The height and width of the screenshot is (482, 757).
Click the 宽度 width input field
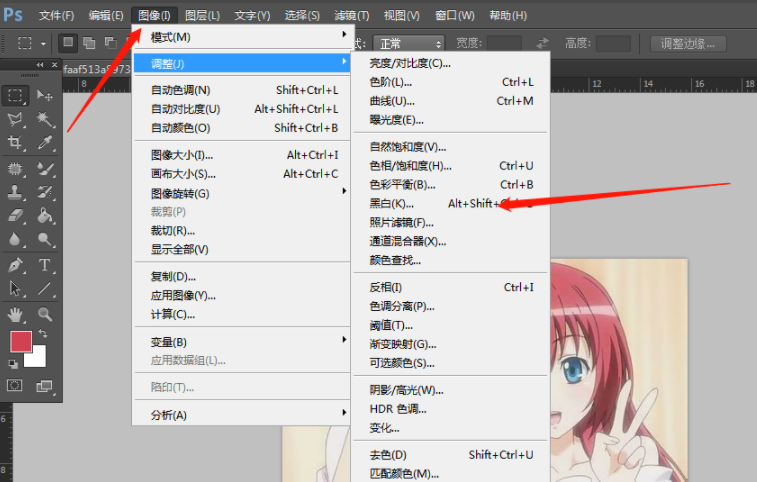pos(504,44)
